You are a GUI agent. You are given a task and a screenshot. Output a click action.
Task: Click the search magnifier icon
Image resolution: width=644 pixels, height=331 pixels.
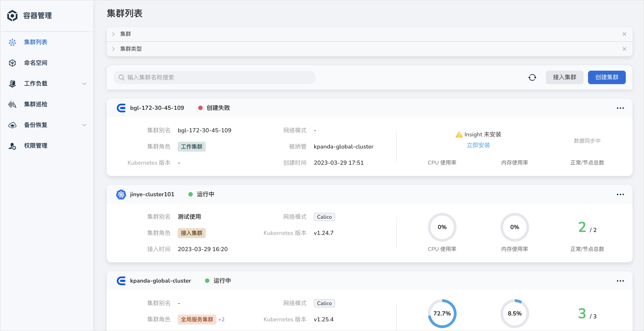pos(121,77)
